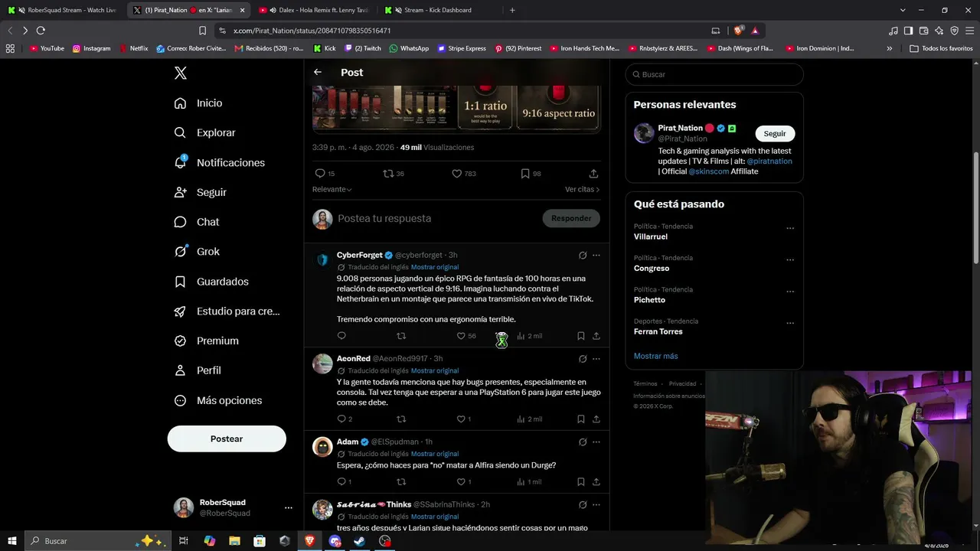The width and height of the screenshot is (980, 551).
Task: Open more options on AeonRed's reply
Action: click(x=596, y=358)
